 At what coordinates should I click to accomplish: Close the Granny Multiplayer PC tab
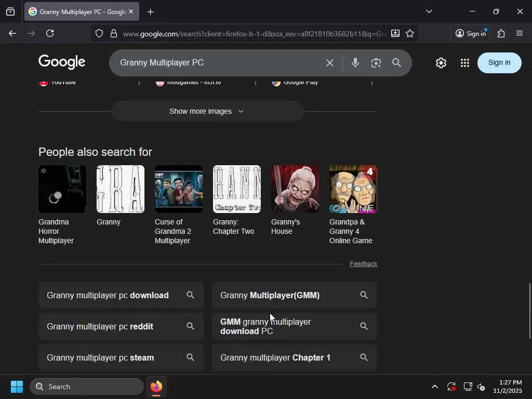(131, 11)
